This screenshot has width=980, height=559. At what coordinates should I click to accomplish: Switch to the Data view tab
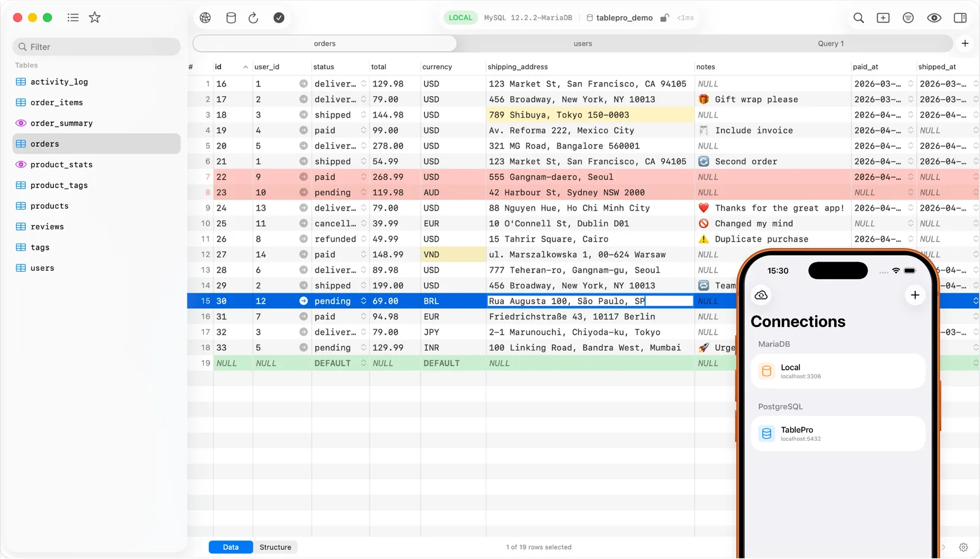(231, 547)
